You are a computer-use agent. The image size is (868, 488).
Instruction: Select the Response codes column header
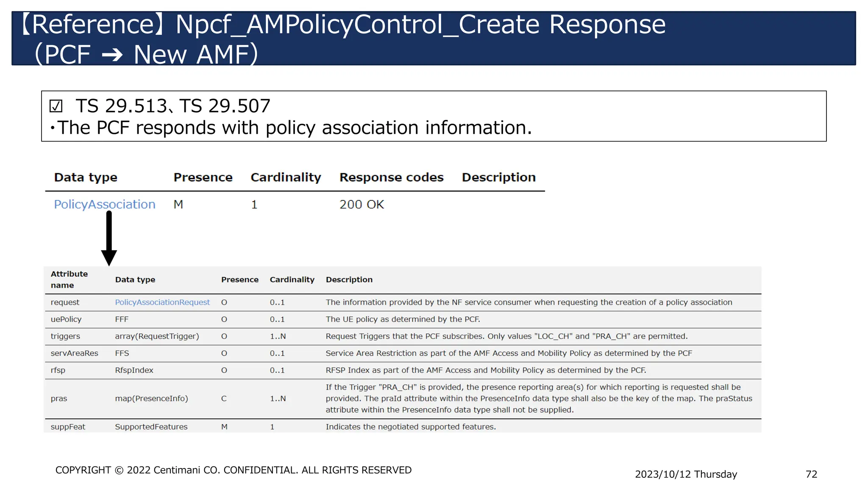coord(391,177)
